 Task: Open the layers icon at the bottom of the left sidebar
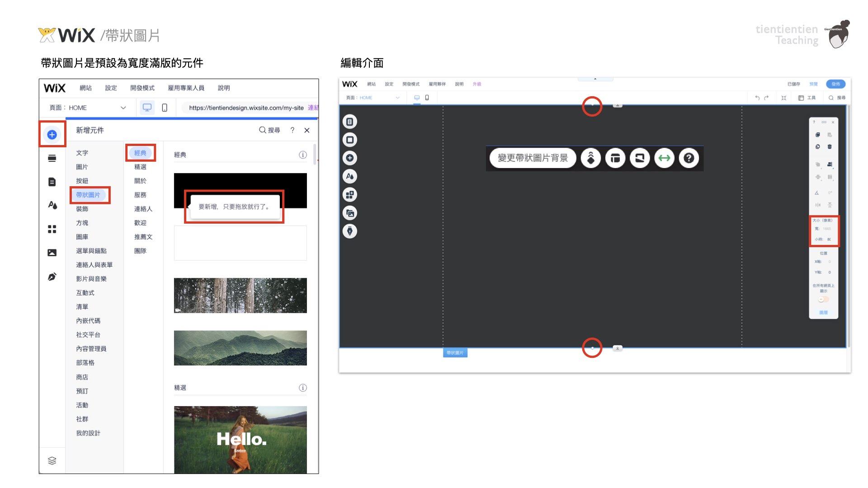[52, 460]
